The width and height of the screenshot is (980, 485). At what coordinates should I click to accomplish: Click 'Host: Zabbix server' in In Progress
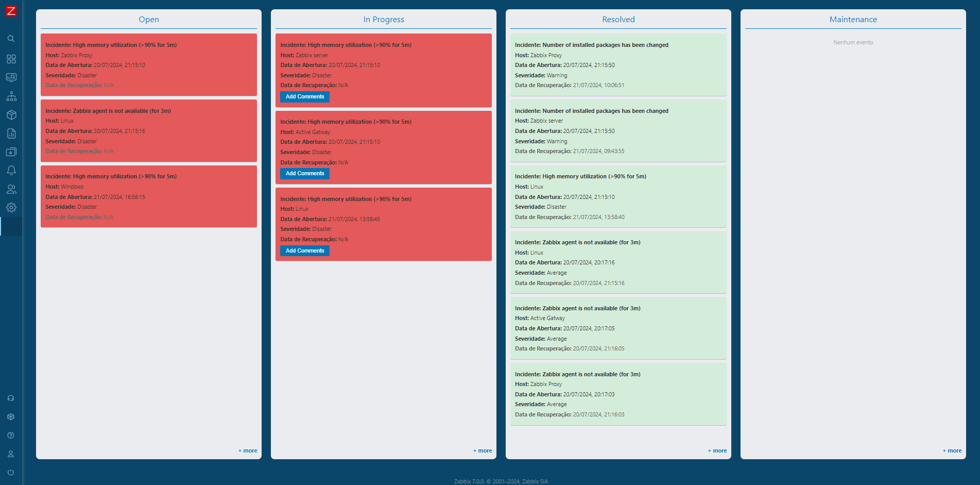tap(304, 56)
